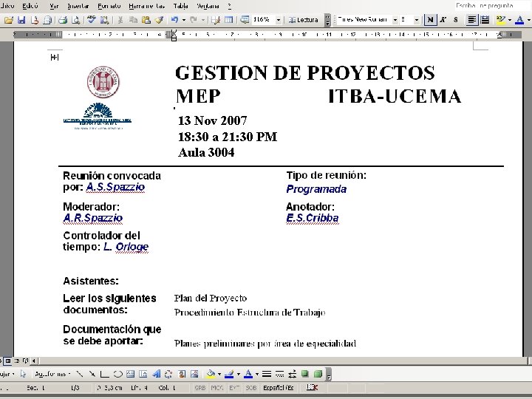532x399 pixels.
Task: Apply the fill color bucket
Action: tap(211, 374)
